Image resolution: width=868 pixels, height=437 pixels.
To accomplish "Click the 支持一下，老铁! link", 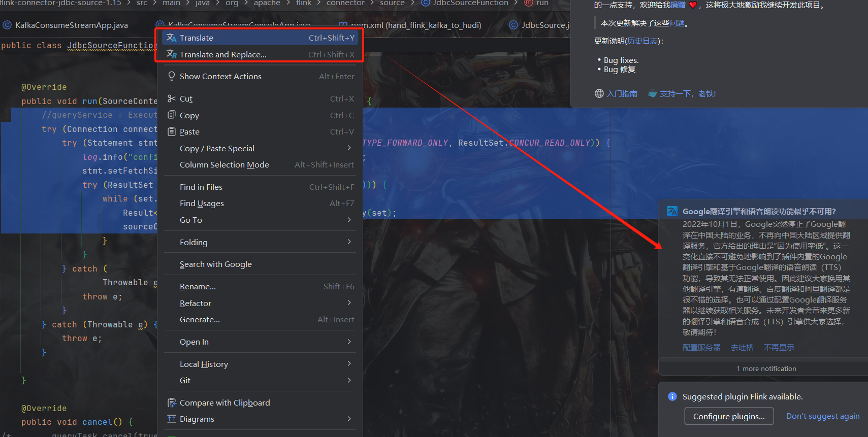I will tap(688, 93).
